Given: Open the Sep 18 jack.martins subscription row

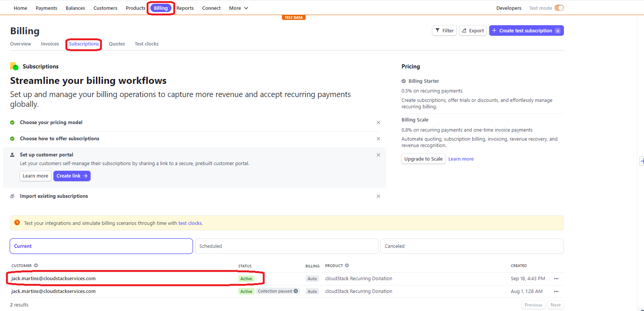Looking at the screenshot, I should click(x=286, y=279).
